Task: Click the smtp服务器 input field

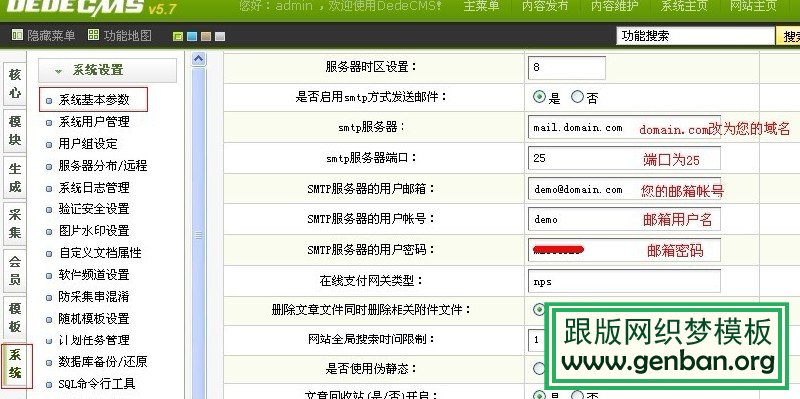Action: coord(624,128)
